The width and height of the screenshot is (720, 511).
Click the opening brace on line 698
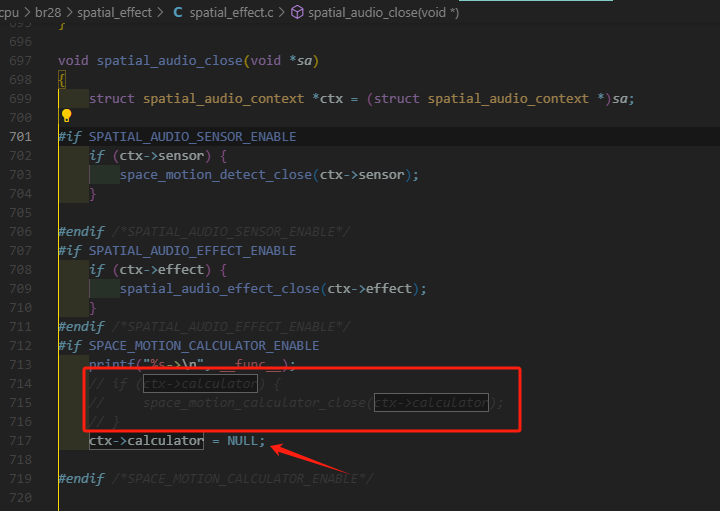pos(62,80)
